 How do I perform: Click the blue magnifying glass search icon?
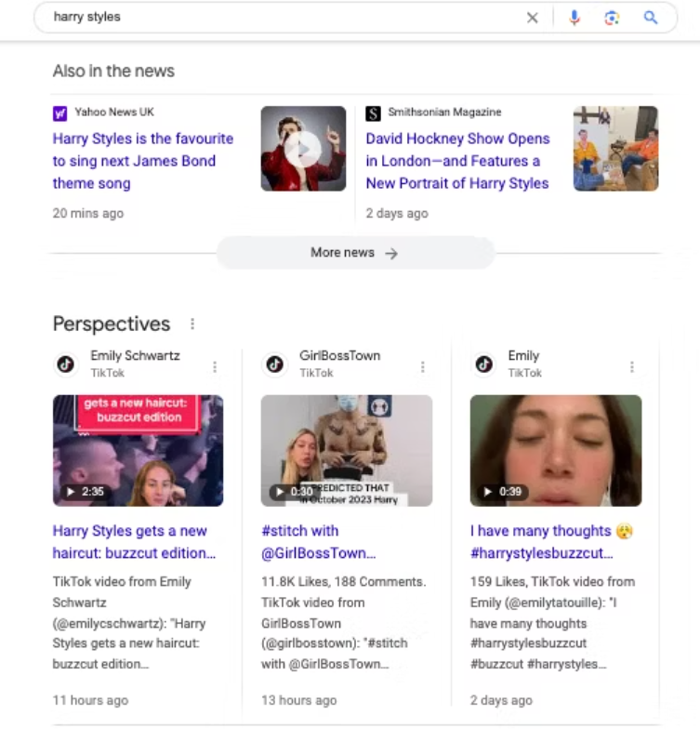(x=651, y=18)
